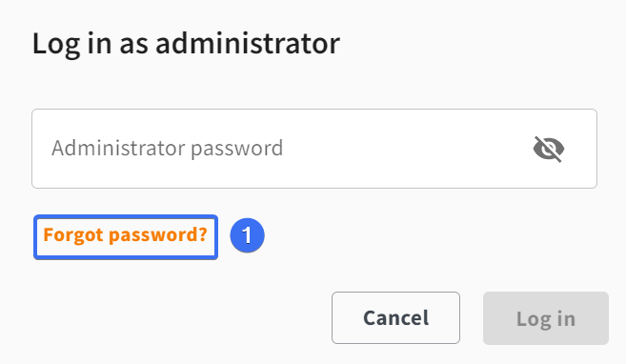Cancel the administrator login dialog
Screen dimensions: 626x364
[395, 317]
